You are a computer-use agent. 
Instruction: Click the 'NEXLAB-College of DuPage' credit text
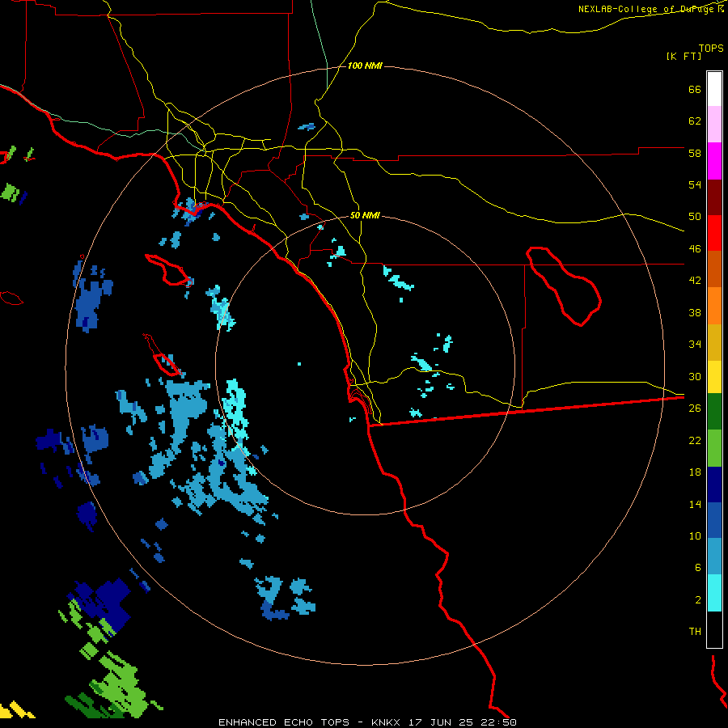[646, 9]
